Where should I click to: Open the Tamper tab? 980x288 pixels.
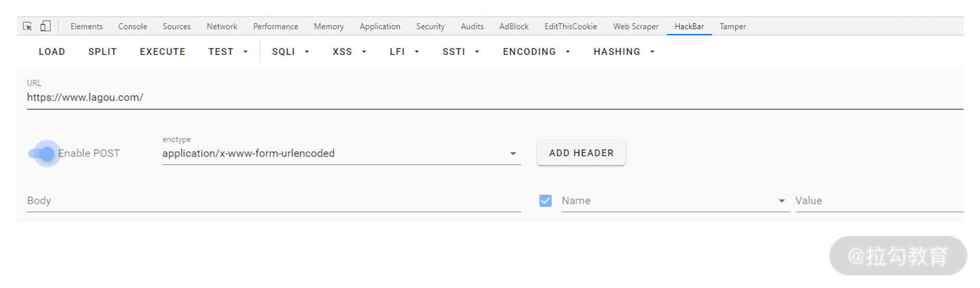click(732, 26)
